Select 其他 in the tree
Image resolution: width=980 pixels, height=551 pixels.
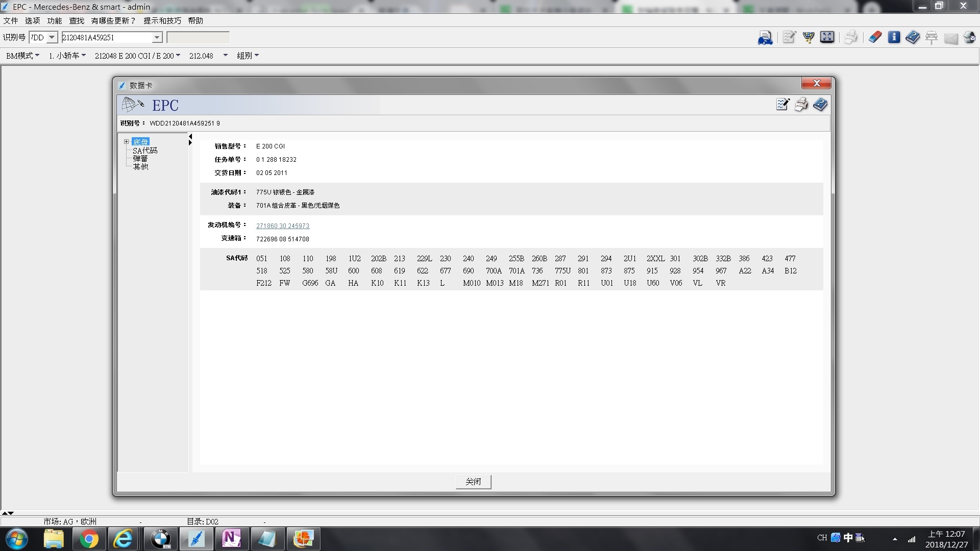(x=140, y=167)
